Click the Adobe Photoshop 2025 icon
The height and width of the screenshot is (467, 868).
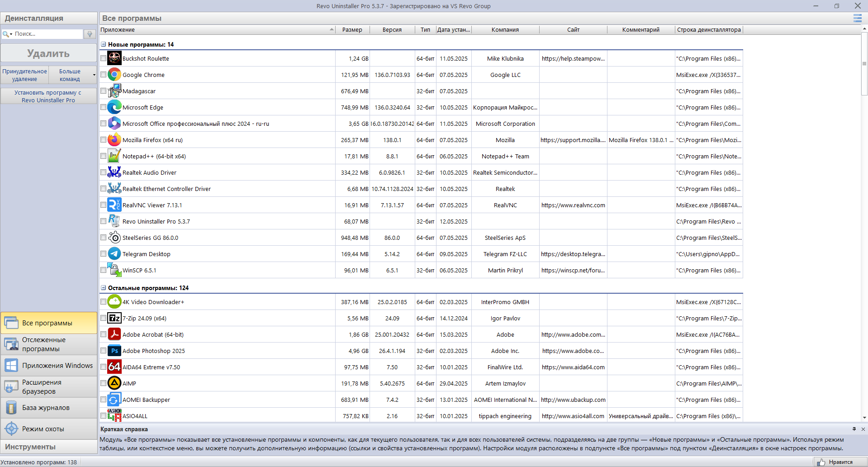(x=114, y=351)
